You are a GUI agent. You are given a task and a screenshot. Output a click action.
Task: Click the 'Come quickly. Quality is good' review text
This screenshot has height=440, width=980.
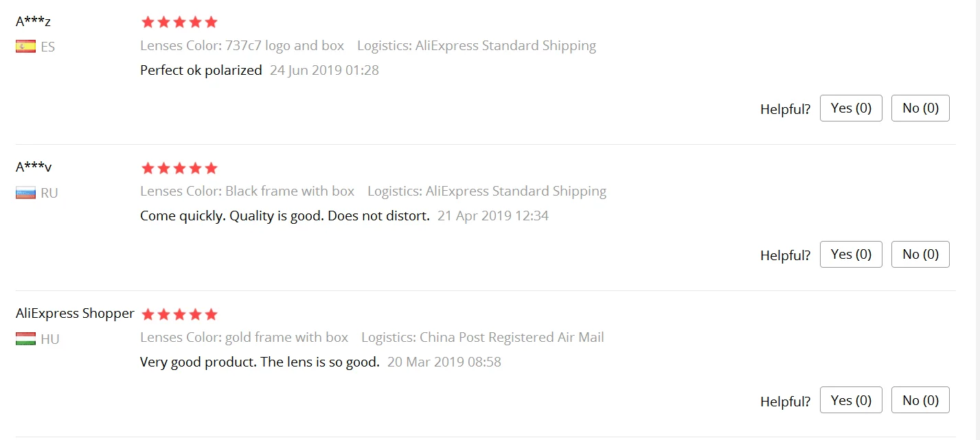(x=285, y=216)
